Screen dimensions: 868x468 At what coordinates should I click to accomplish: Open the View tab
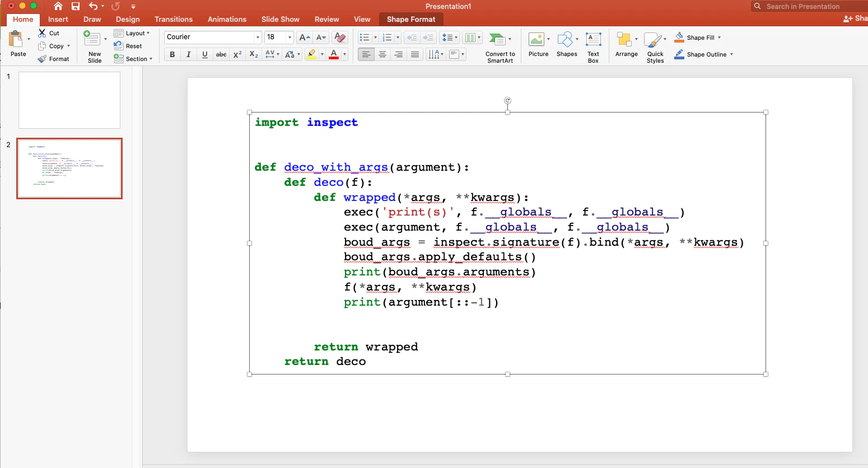(x=362, y=19)
